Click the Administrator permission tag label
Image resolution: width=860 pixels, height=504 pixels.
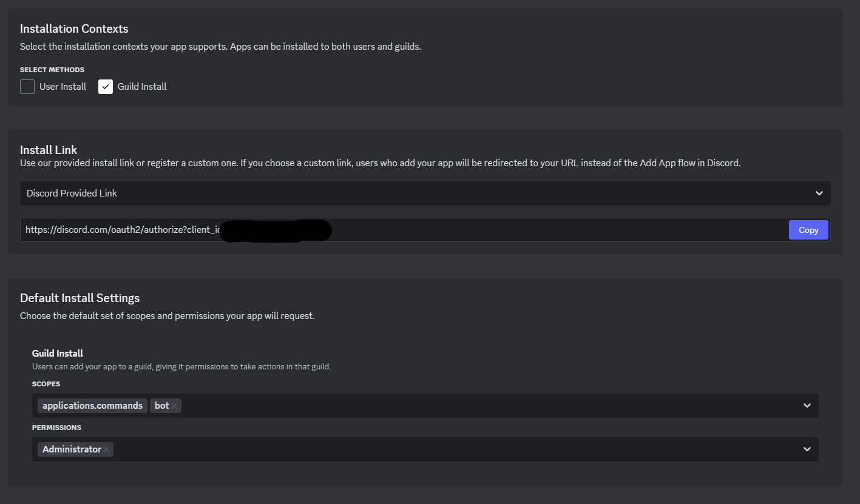coord(72,449)
